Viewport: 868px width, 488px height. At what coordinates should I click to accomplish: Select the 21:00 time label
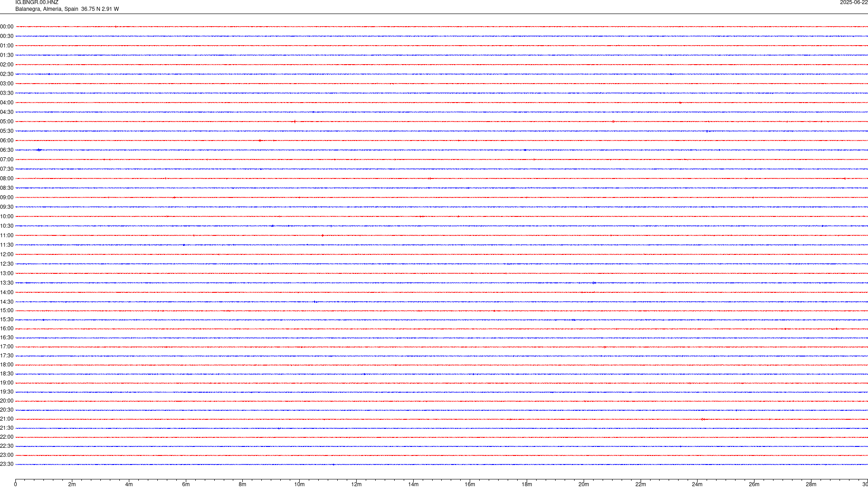(7, 419)
